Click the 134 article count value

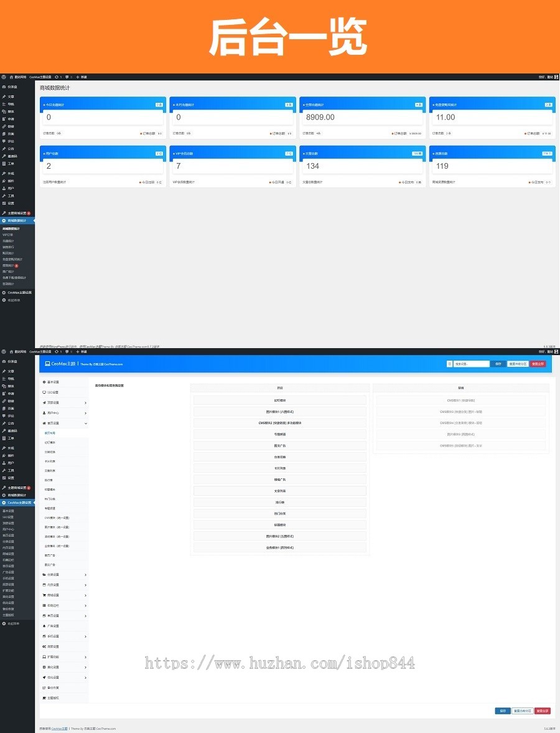point(312,166)
